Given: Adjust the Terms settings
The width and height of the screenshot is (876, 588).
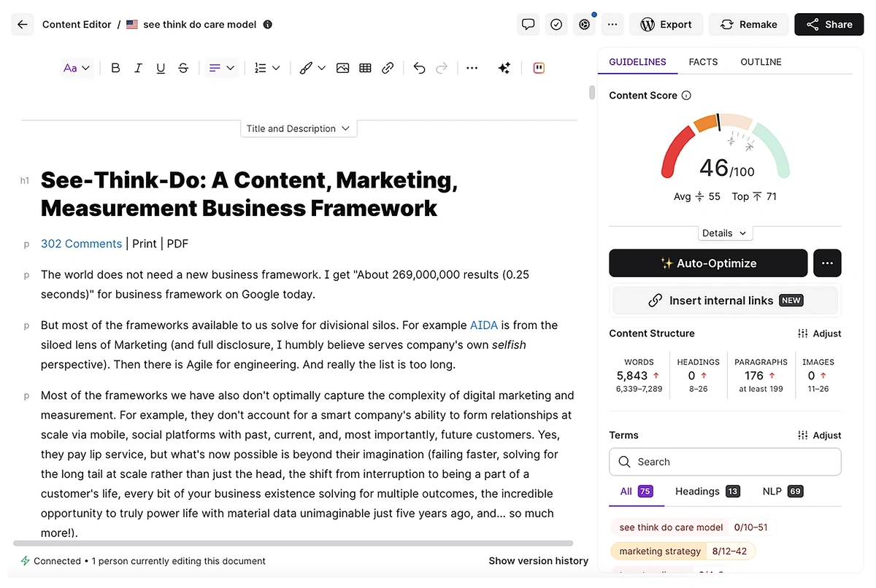Looking at the screenshot, I should coord(819,436).
